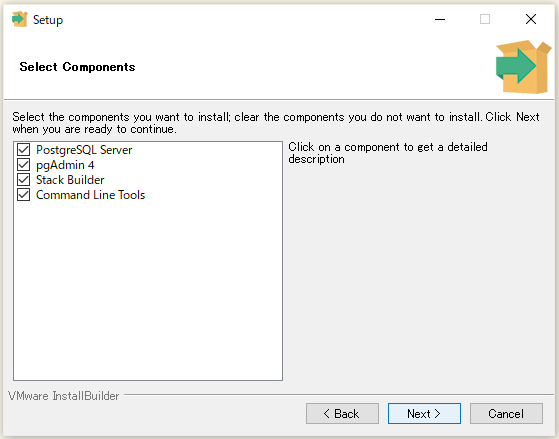Screen dimensions: 559x439
Task: Click empty area of the components list
Action: click(x=148, y=291)
